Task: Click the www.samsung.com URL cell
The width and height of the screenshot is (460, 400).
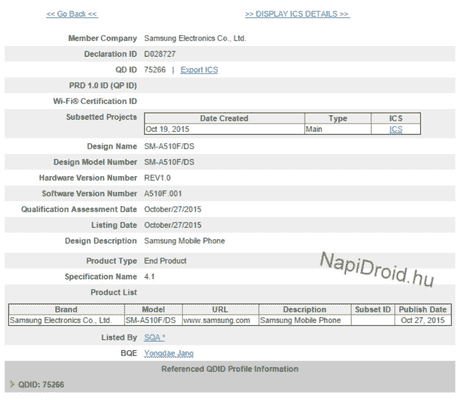Action: tap(220, 320)
